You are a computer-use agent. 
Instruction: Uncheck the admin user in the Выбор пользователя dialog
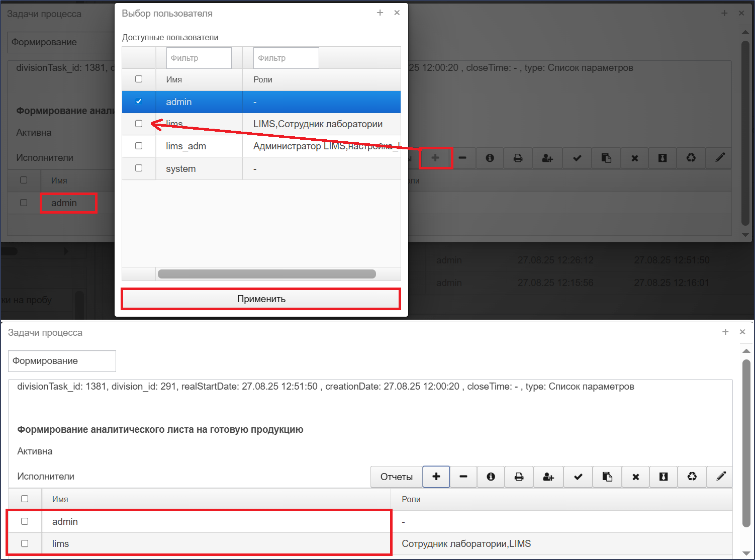139,102
